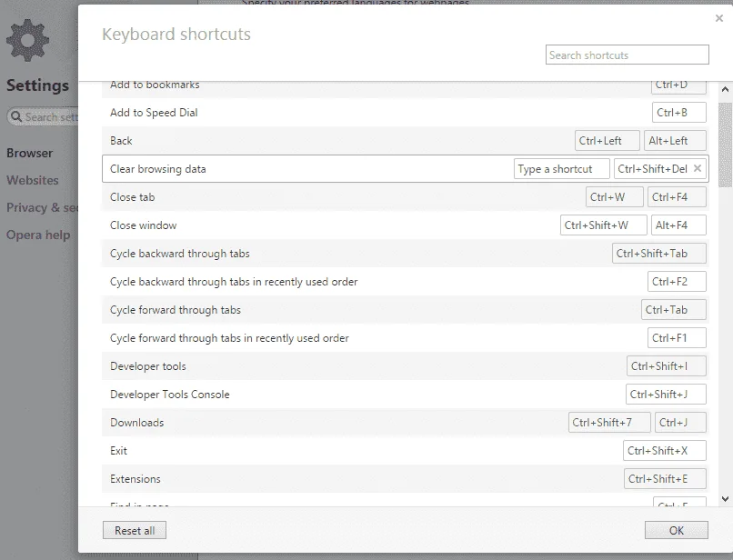Screen dimensions: 733x560
Task: Click scrollbar up arrow
Action: (x=725, y=89)
